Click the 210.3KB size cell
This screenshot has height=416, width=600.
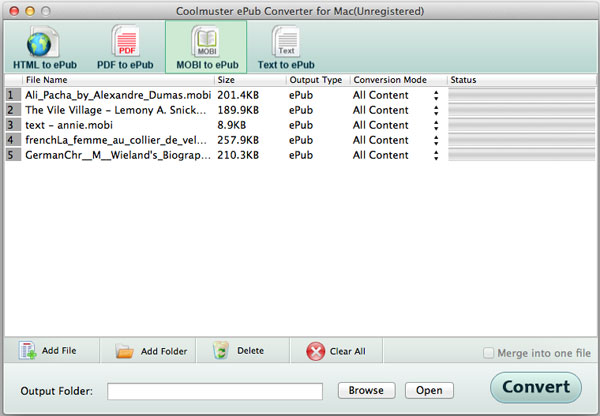[238, 155]
